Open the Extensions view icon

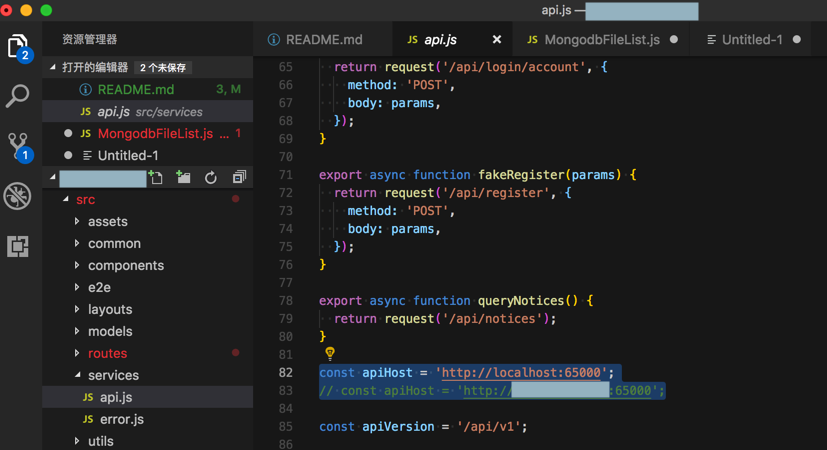click(x=18, y=246)
